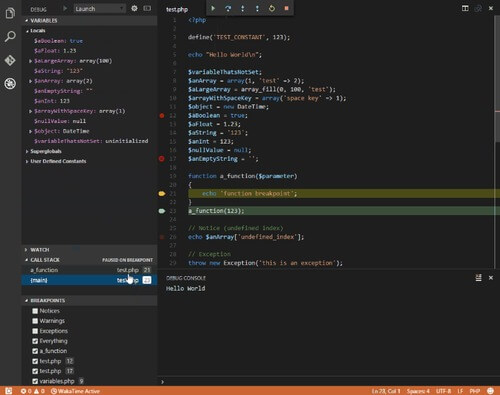The image size is (500, 395).
Task: Open the Git source control view
Action: coord(10,60)
